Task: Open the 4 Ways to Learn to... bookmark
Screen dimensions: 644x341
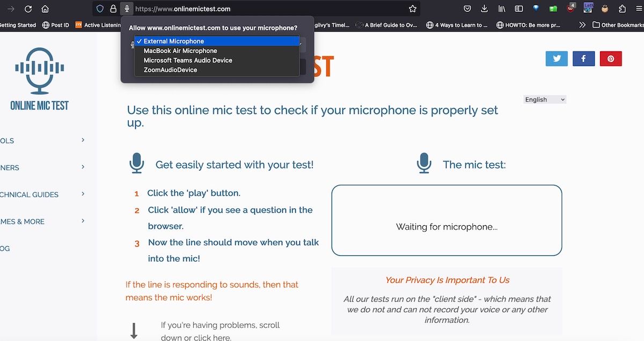Action: [x=457, y=25]
